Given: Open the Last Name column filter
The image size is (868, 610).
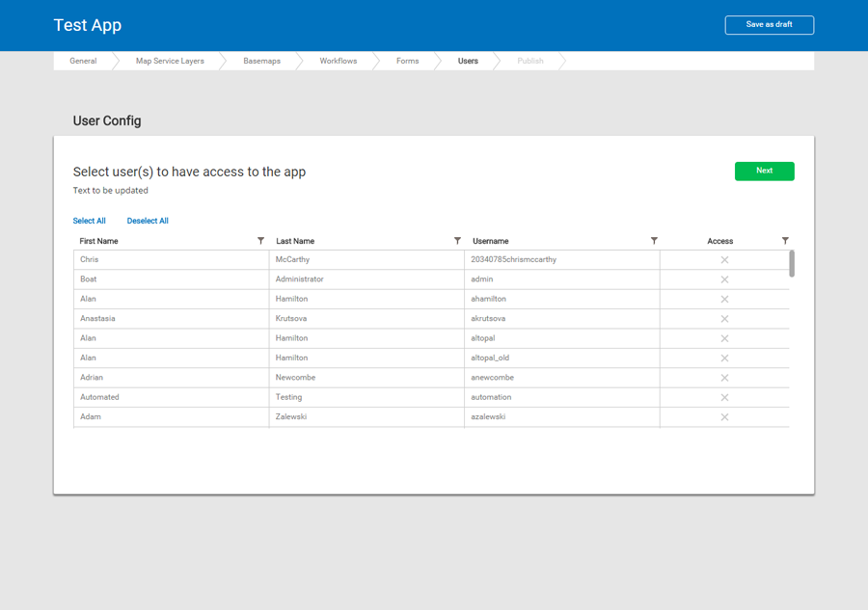Looking at the screenshot, I should (x=457, y=241).
